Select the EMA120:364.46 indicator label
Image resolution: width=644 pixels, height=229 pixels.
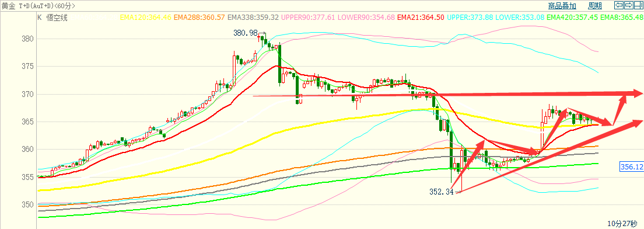point(145,18)
